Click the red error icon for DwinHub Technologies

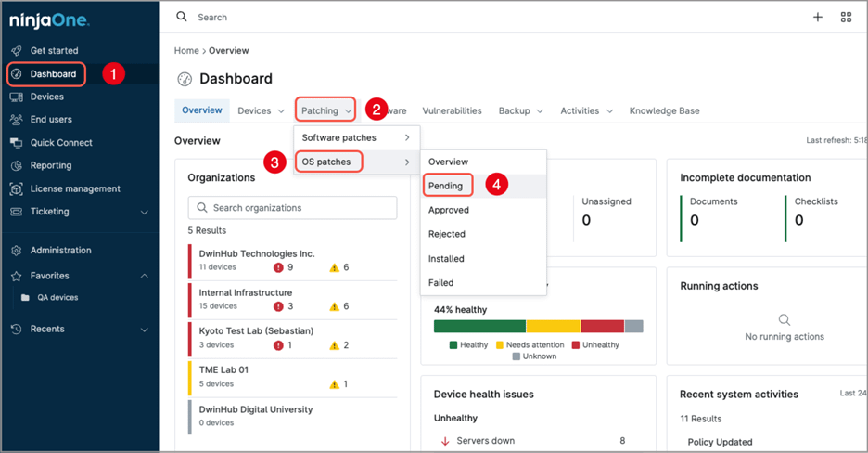click(x=278, y=267)
